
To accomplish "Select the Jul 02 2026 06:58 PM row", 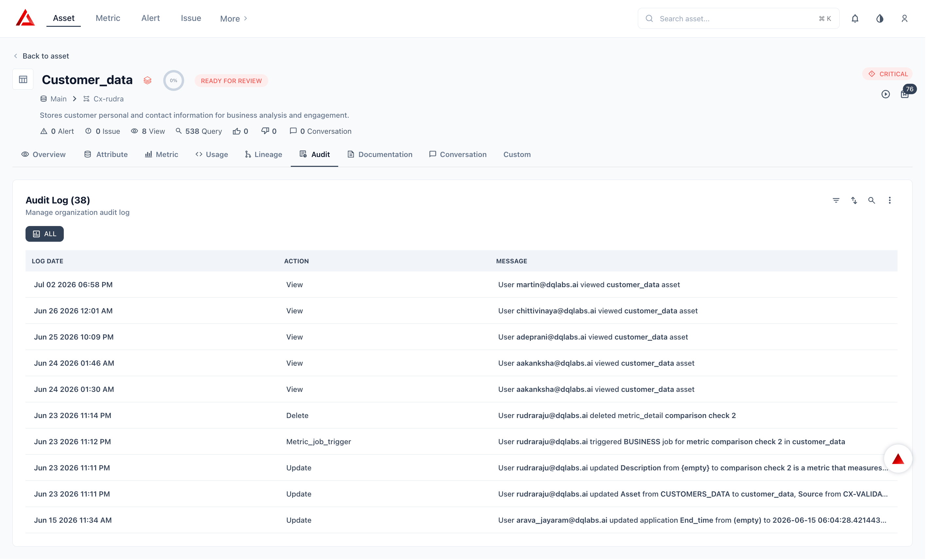I will tap(462, 285).
